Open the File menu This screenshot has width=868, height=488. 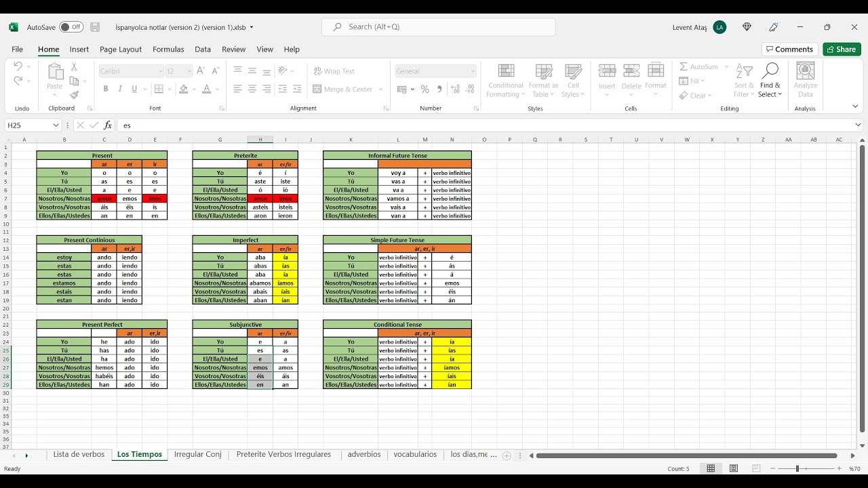[x=18, y=49]
